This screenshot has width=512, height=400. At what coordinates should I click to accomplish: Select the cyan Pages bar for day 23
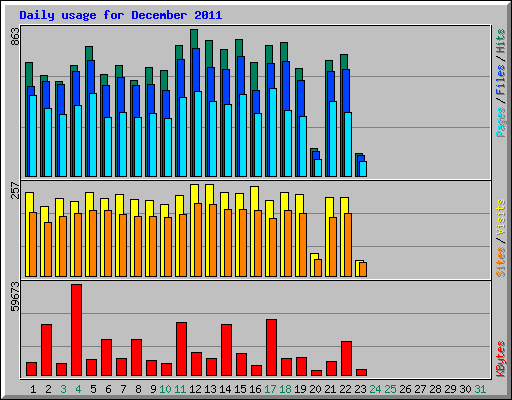click(x=363, y=169)
